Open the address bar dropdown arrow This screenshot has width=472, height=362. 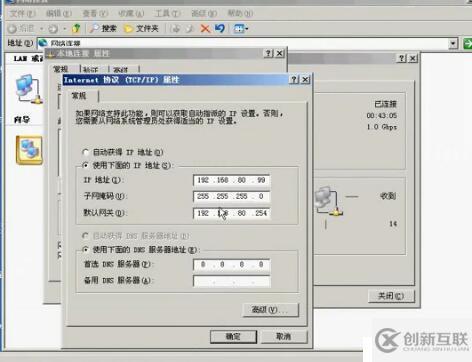[x=453, y=43]
